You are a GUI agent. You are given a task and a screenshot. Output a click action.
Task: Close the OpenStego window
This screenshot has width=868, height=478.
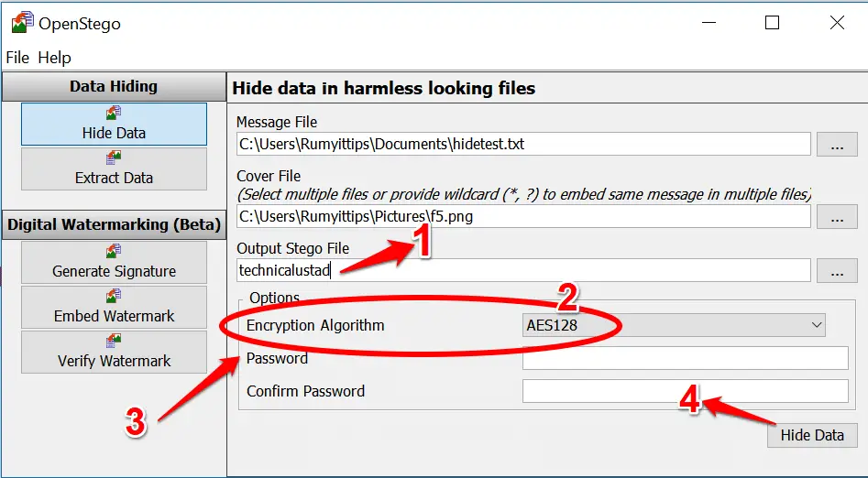point(837,23)
